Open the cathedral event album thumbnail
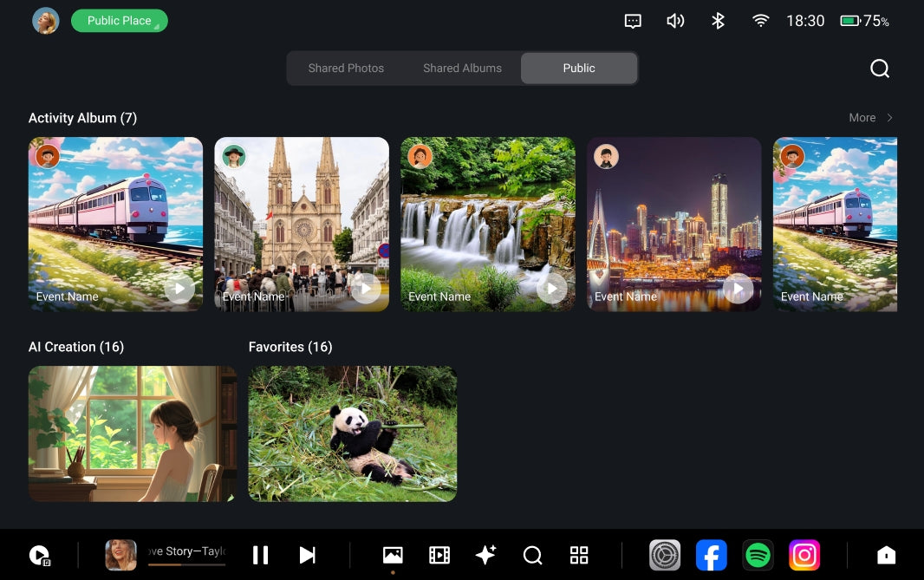Viewport: 924px width, 580px height. click(x=302, y=224)
